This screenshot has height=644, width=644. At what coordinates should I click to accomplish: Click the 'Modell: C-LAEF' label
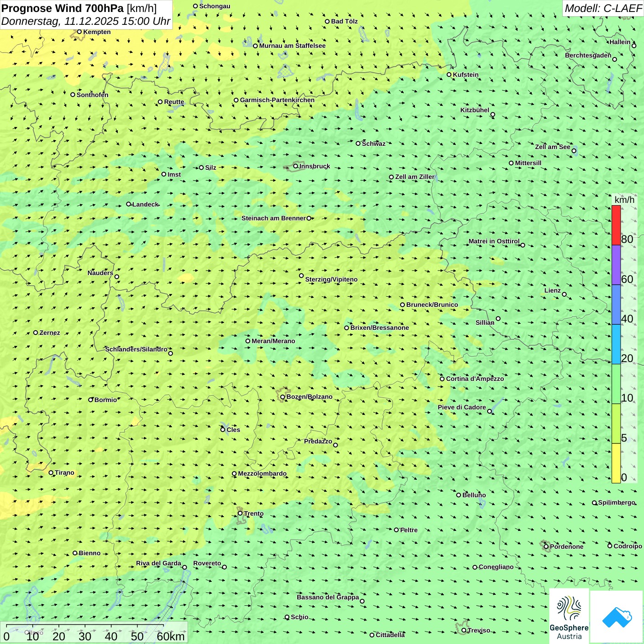click(x=603, y=8)
